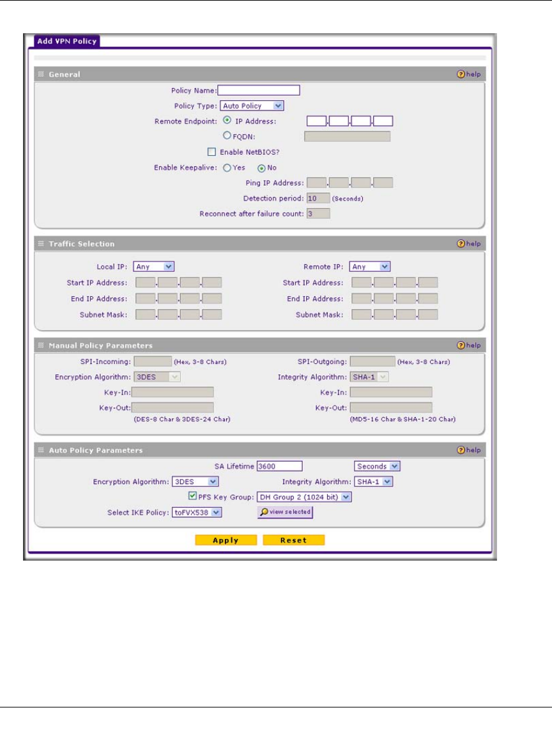Set Enable Keepalive to Yes
The width and height of the screenshot is (552, 756).
pos(227,168)
